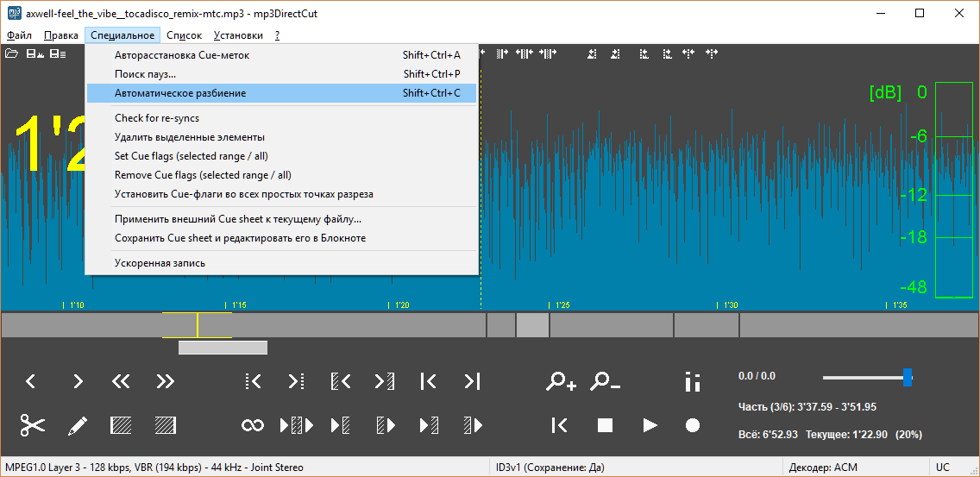Click the yellow position marker in overview bar
Screen dimensions: 980x477
coord(198,325)
